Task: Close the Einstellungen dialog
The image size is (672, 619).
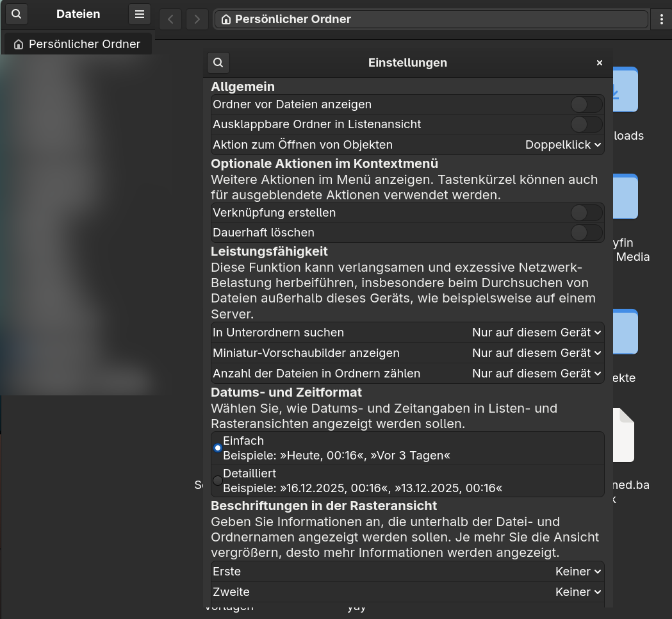Action: pos(600,63)
